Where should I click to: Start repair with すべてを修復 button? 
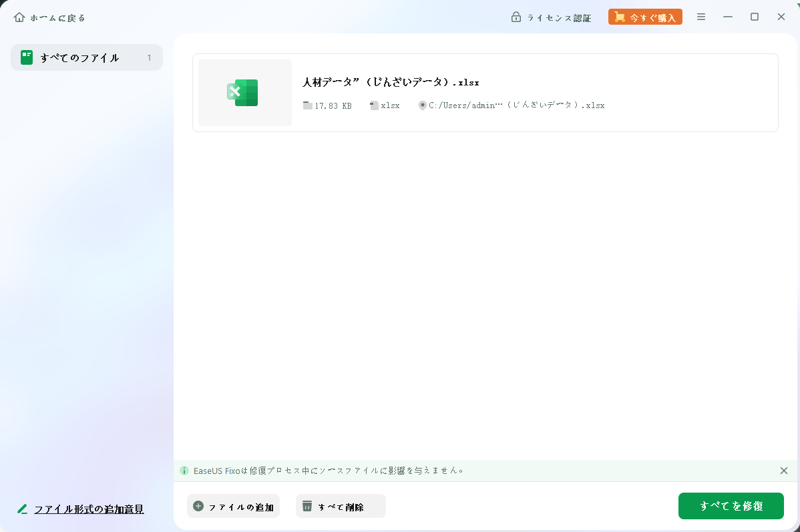point(731,506)
